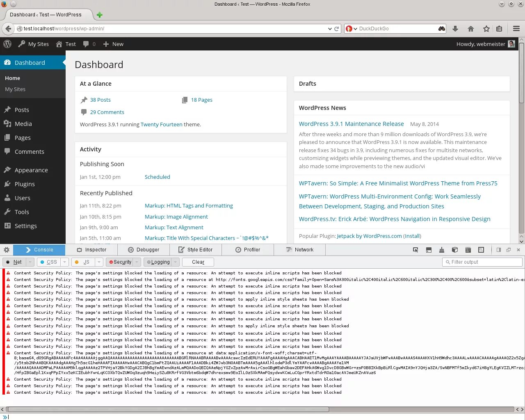Bookmark this page with the star icon
Screen dimensions: 525x420
(x=486, y=29)
